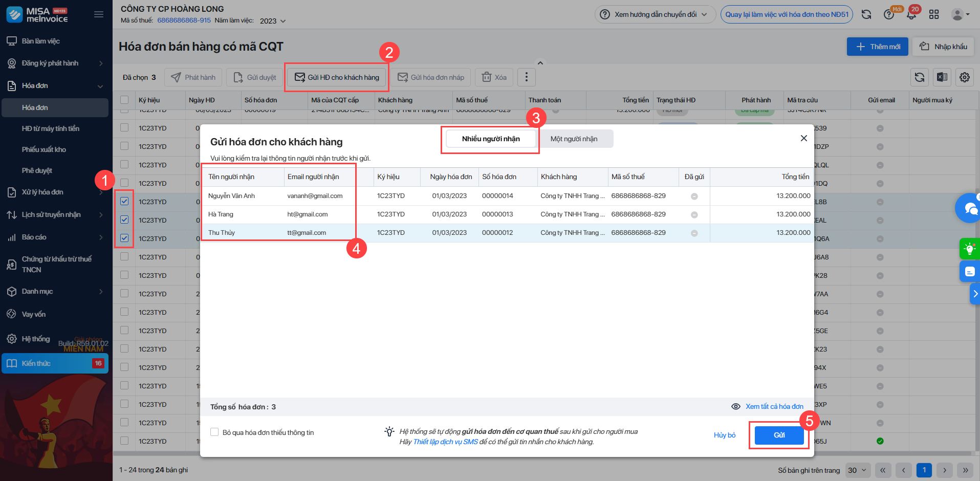Open the Thiết lập dịch vụ SMS link
This screenshot has height=481, width=980.
[445, 442]
